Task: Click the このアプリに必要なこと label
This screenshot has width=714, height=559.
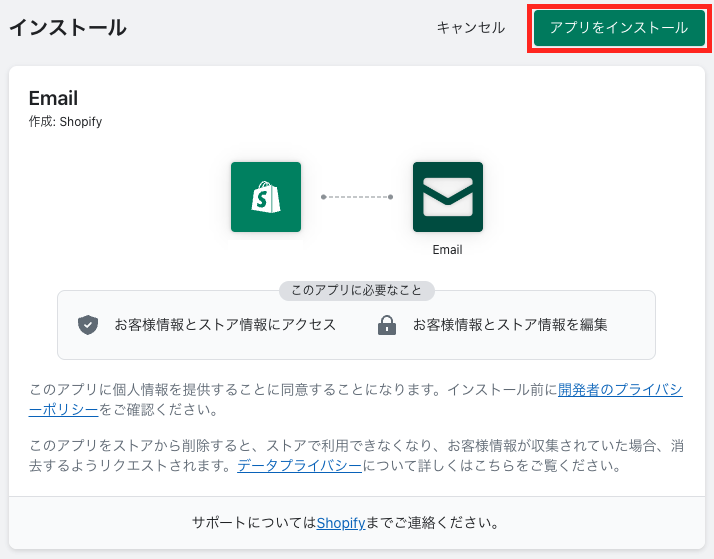Action: tap(357, 290)
